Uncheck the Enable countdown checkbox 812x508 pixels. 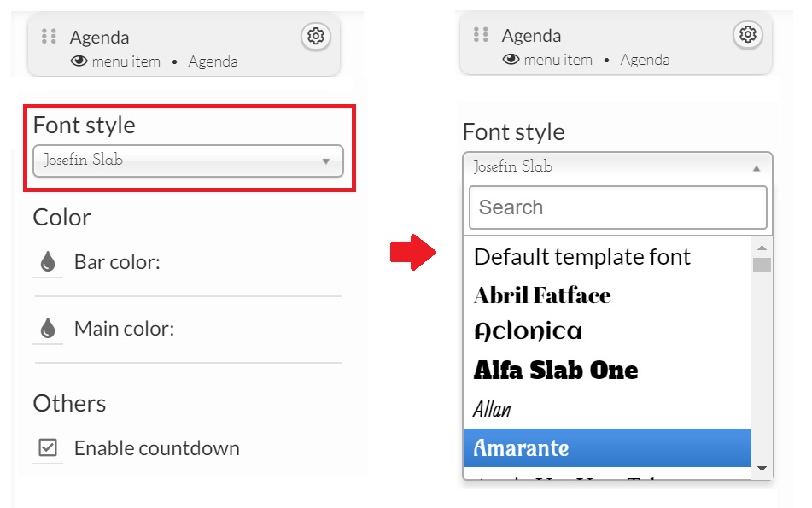pyautogui.click(x=48, y=447)
